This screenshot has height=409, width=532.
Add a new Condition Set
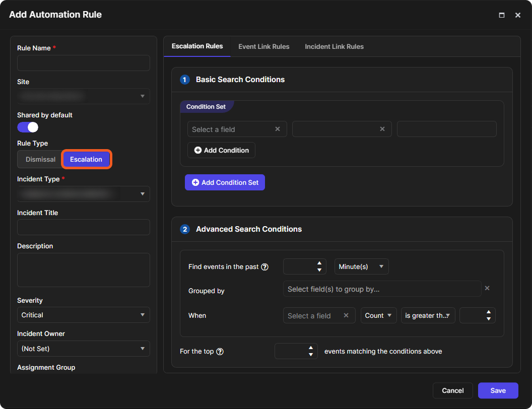point(225,182)
